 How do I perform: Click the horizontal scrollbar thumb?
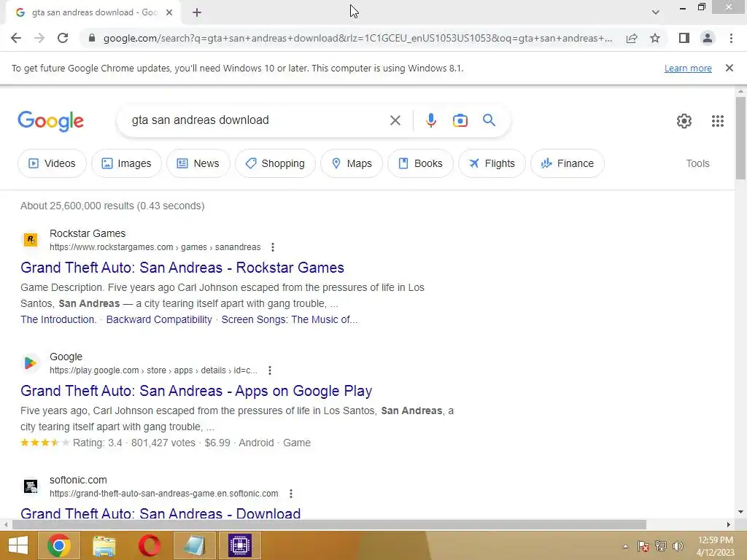point(329,525)
